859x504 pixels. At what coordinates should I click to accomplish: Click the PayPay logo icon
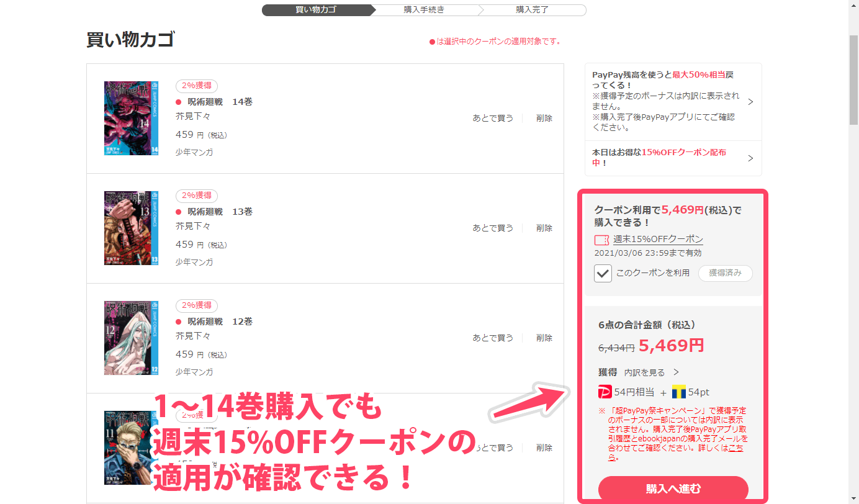[605, 392]
